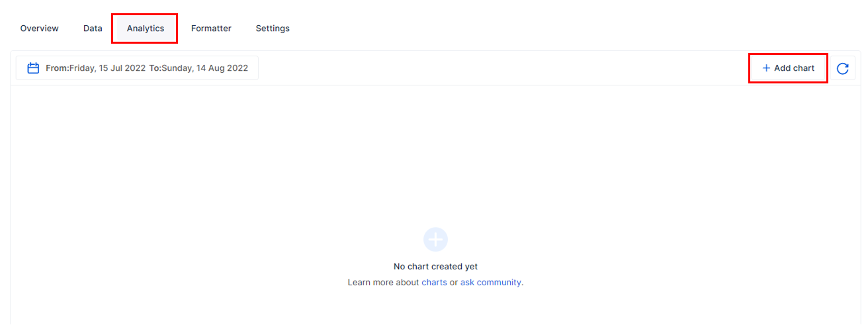Click the bold From: label
The width and height of the screenshot is (868, 327).
(57, 68)
